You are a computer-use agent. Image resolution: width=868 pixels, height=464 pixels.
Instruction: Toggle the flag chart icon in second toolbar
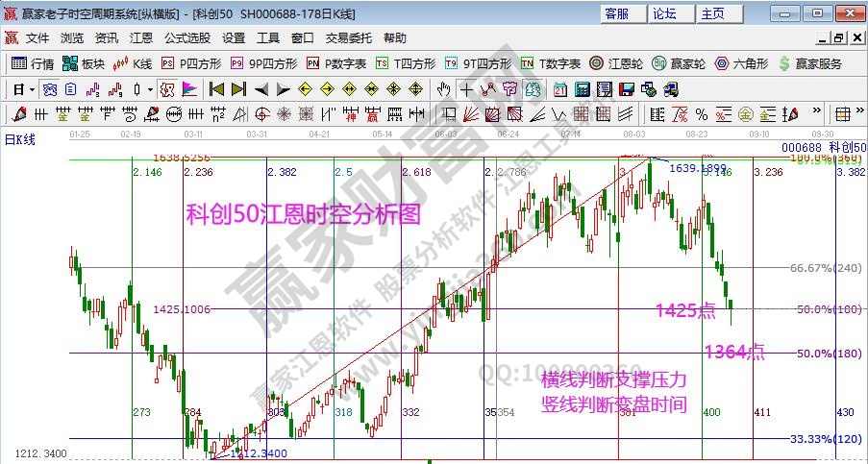coord(189,89)
